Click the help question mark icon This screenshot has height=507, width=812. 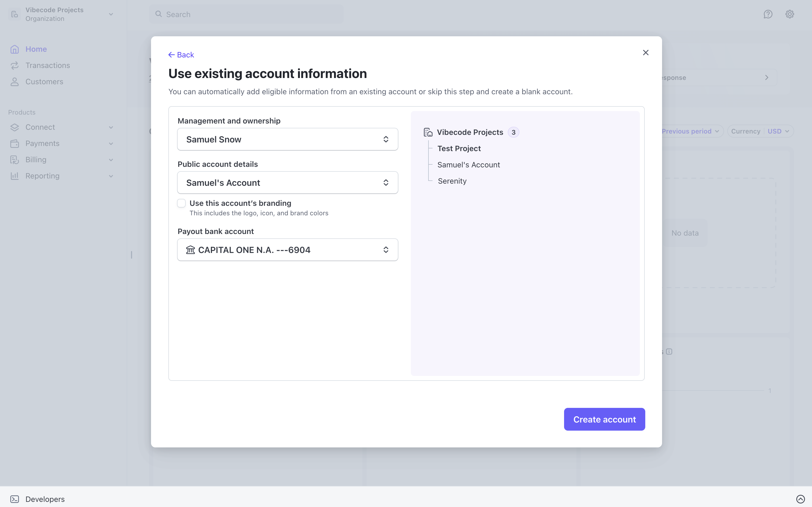768,14
